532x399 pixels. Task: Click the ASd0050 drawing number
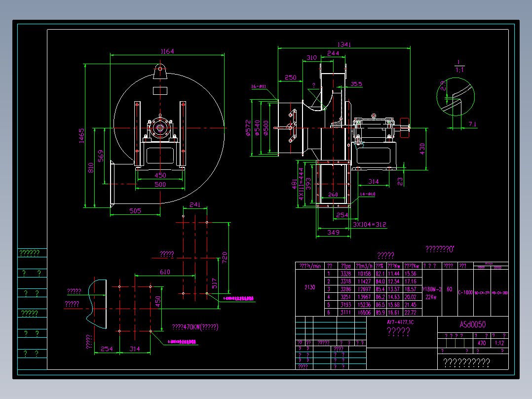tap(473, 324)
